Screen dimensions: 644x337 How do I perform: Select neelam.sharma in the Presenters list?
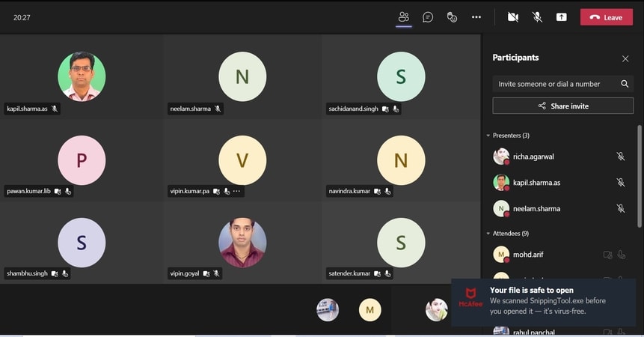click(536, 209)
